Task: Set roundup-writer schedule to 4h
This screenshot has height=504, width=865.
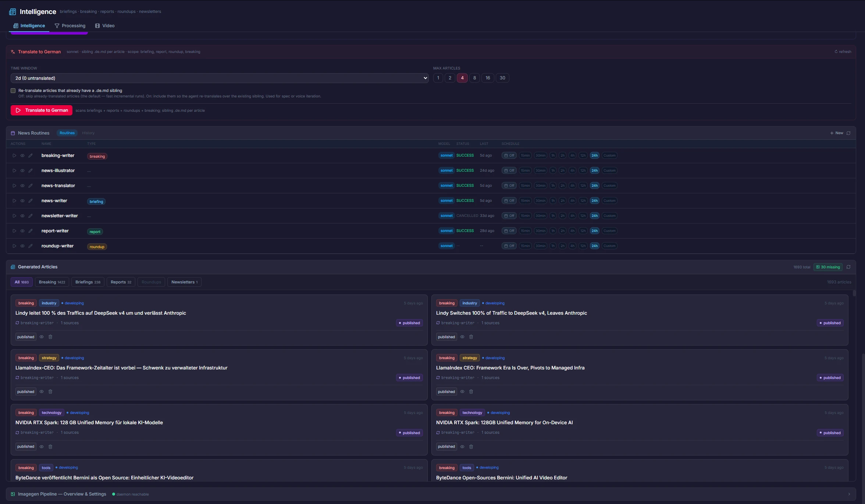Action: 572,246
